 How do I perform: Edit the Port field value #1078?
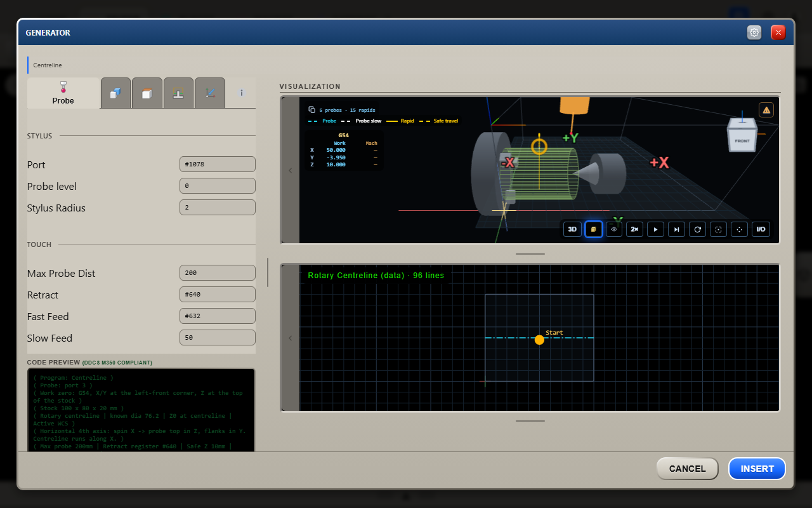coord(218,164)
